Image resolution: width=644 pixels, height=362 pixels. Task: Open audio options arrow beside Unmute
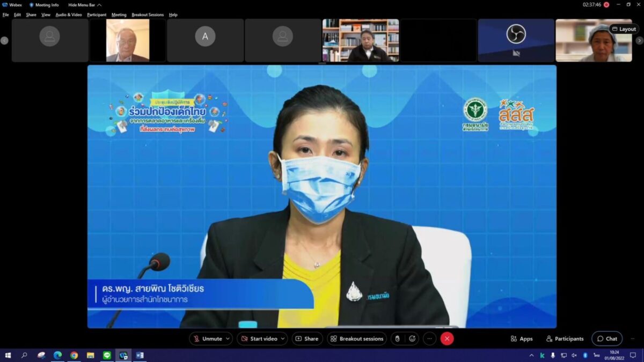(228, 339)
